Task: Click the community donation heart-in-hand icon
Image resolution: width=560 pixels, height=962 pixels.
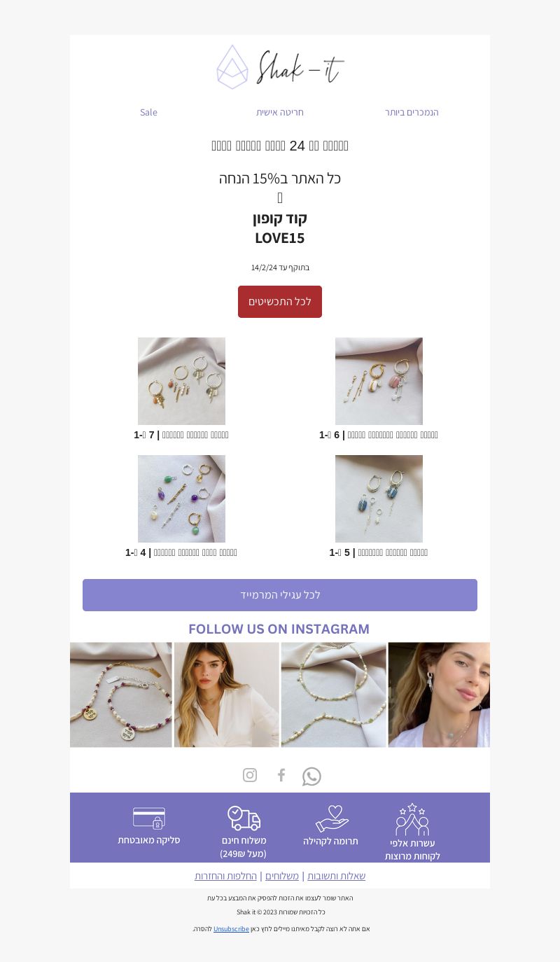Action: (x=332, y=818)
